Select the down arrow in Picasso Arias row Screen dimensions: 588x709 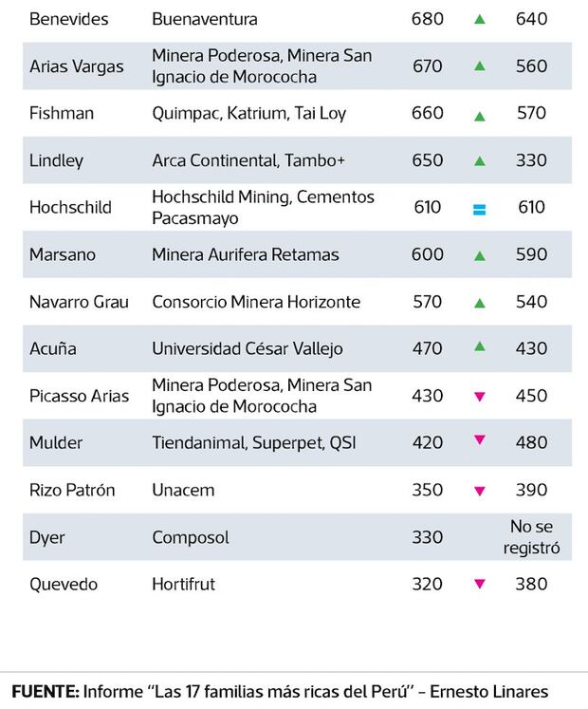[480, 397]
